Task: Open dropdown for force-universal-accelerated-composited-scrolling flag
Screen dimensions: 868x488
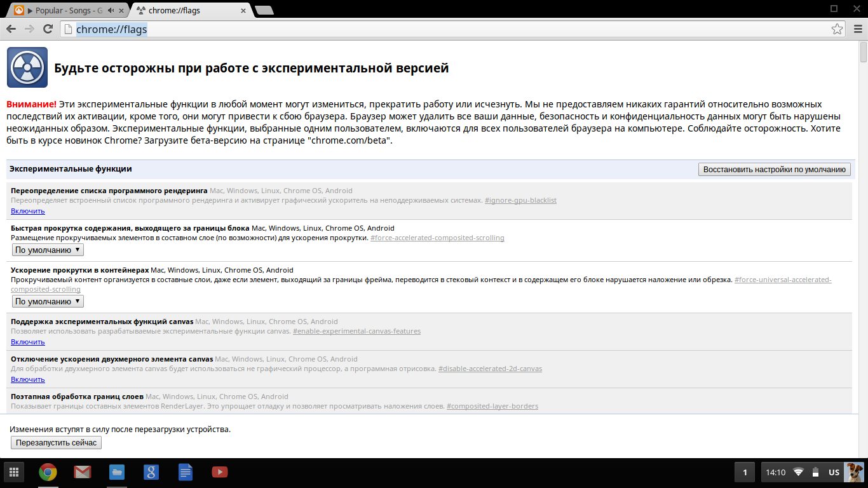Action: click(48, 301)
